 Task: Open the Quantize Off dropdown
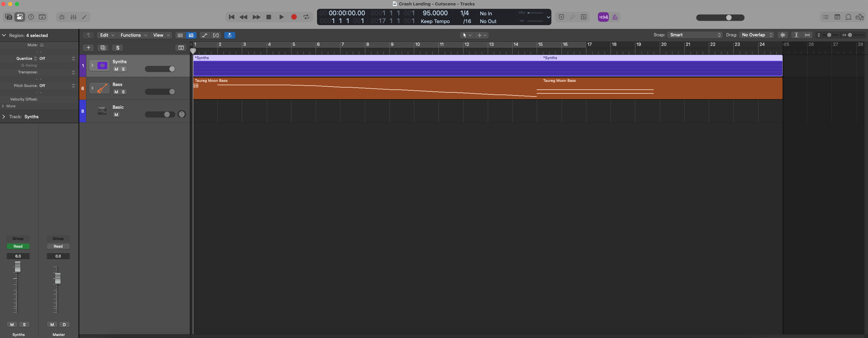(57, 58)
